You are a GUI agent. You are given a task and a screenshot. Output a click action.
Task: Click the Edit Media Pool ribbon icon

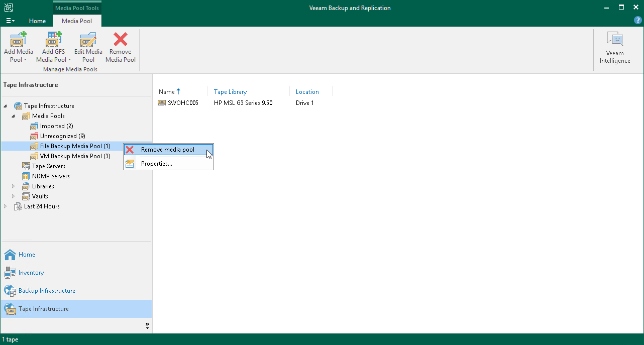coord(88,39)
